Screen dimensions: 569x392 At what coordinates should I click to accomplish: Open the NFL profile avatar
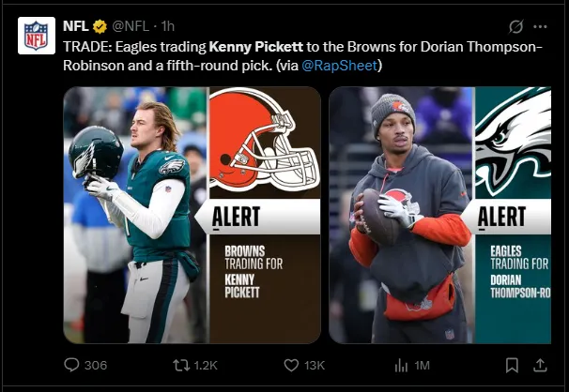[36, 36]
